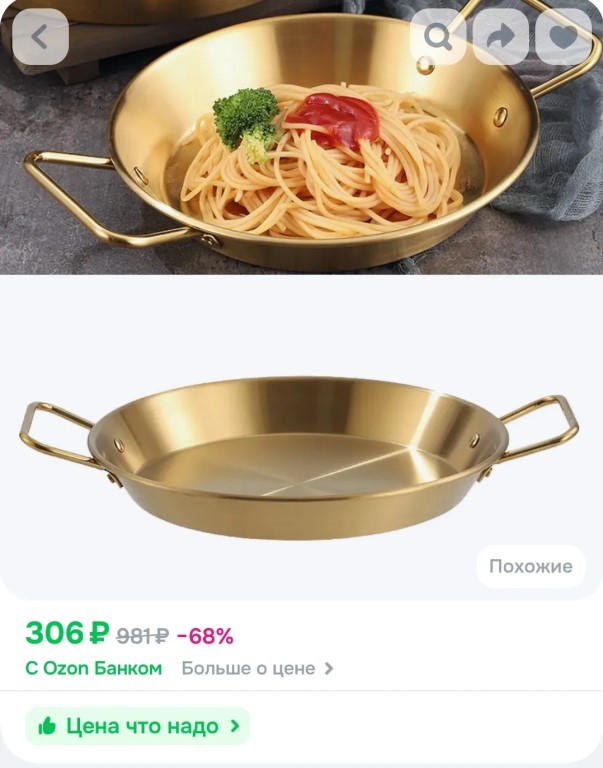Show similar items via "Похожие" button
The image size is (603, 768).
tap(531, 566)
